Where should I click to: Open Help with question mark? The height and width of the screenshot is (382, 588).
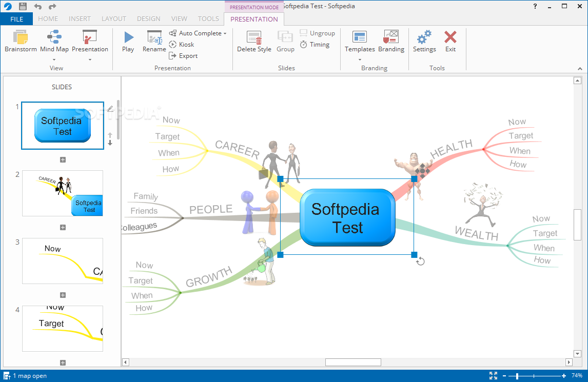click(535, 6)
